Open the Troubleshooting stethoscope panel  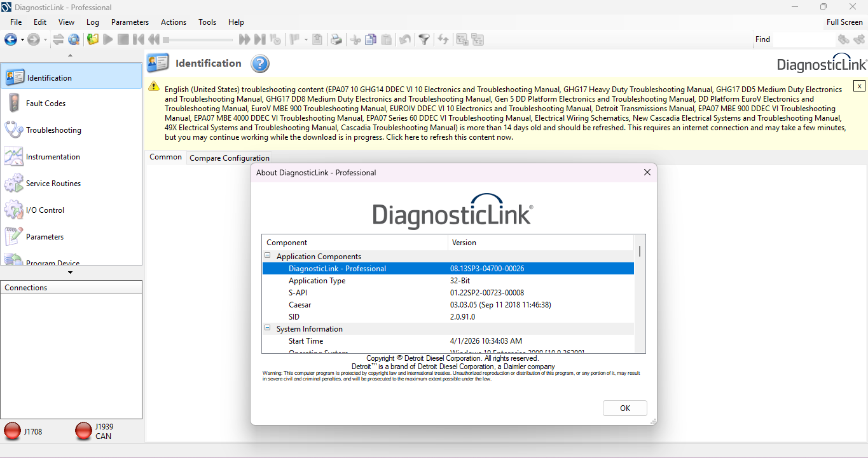click(x=71, y=130)
